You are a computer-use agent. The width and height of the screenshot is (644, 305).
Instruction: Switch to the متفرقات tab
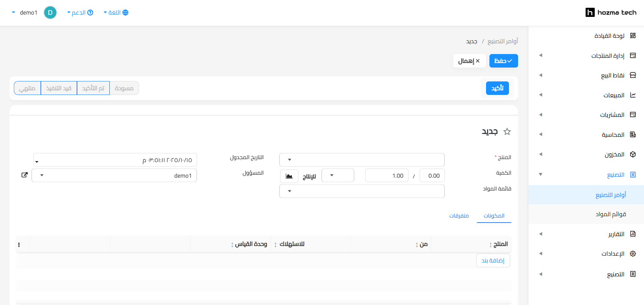coord(459,215)
